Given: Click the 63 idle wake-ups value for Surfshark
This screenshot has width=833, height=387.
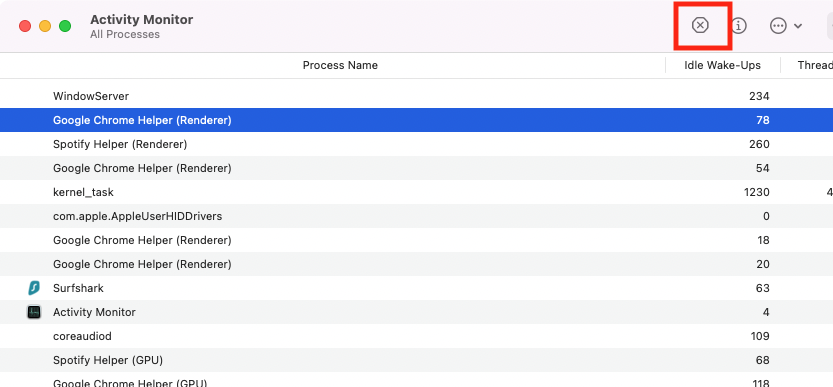Looking at the screenshot, I should (x=762, y=288).
